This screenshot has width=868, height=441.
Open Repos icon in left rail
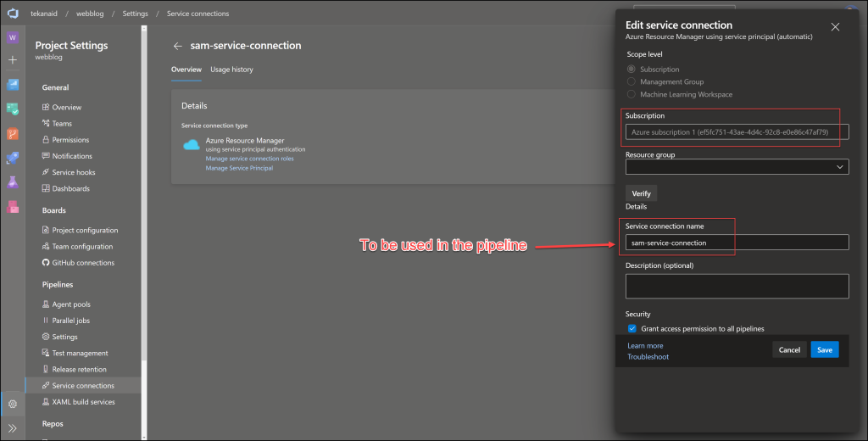[x=13, y=133]
